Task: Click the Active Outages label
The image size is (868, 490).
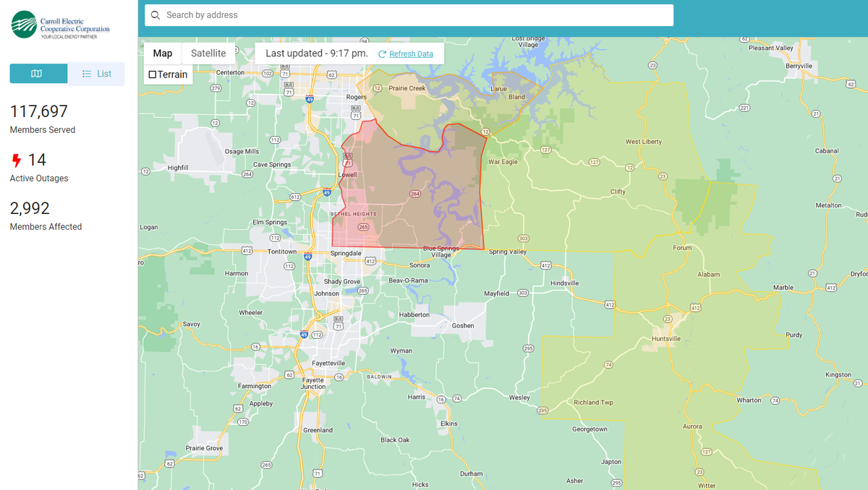Action: point(39,179)
